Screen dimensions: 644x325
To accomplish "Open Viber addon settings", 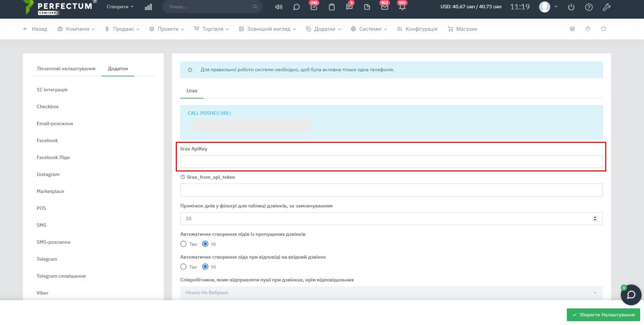I will [x=43, y=293].
